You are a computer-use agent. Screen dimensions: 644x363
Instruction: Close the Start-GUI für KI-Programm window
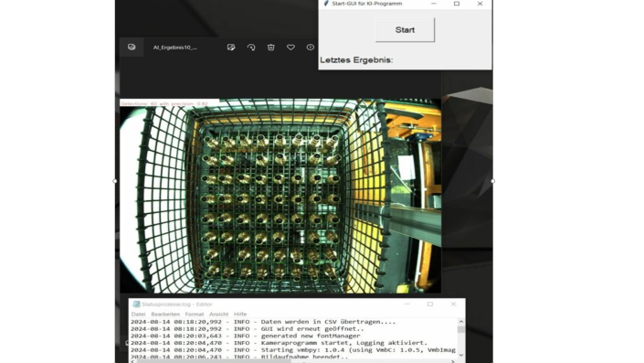480,4
